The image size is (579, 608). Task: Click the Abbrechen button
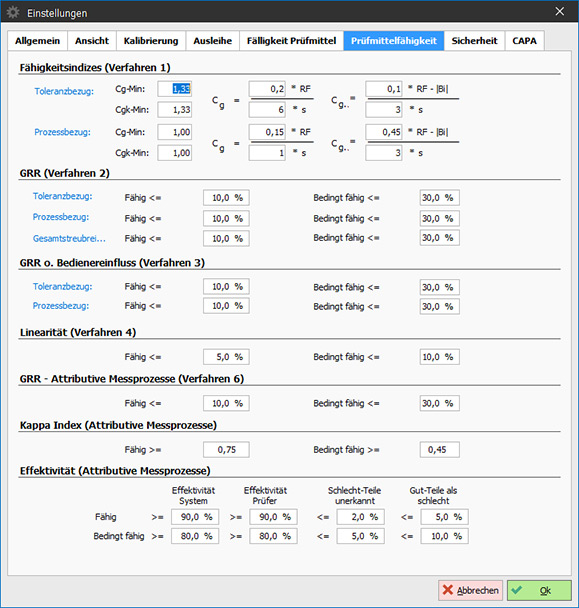(x=470, y=590)
